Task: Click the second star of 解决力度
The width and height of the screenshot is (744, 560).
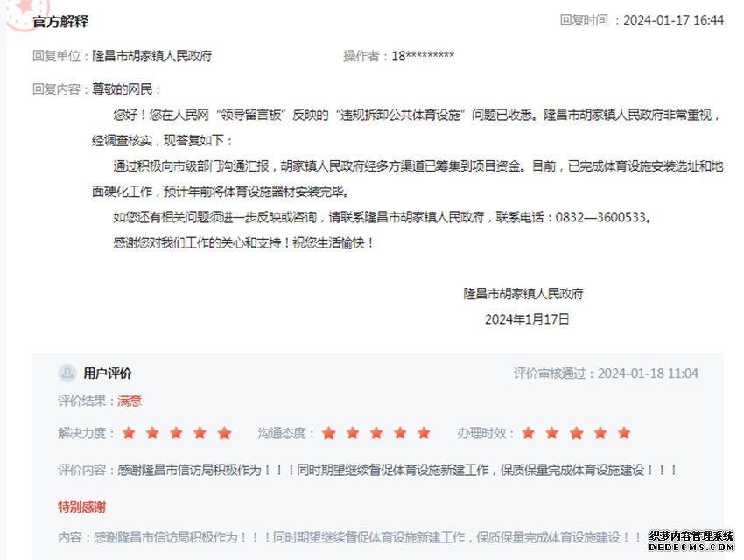Action: pyautogui.click(x=152, y=433)
